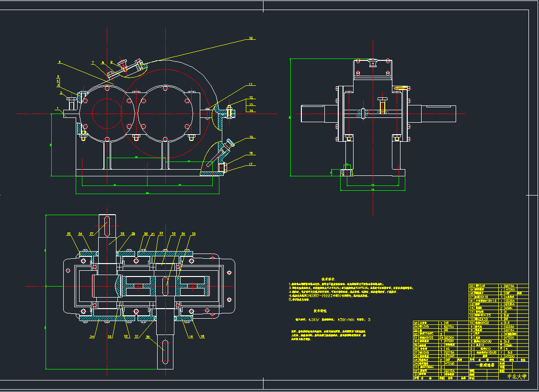Select callout number 18 below plan view
This screenshot has width=539, height=392.
click(x=202, y=336)
